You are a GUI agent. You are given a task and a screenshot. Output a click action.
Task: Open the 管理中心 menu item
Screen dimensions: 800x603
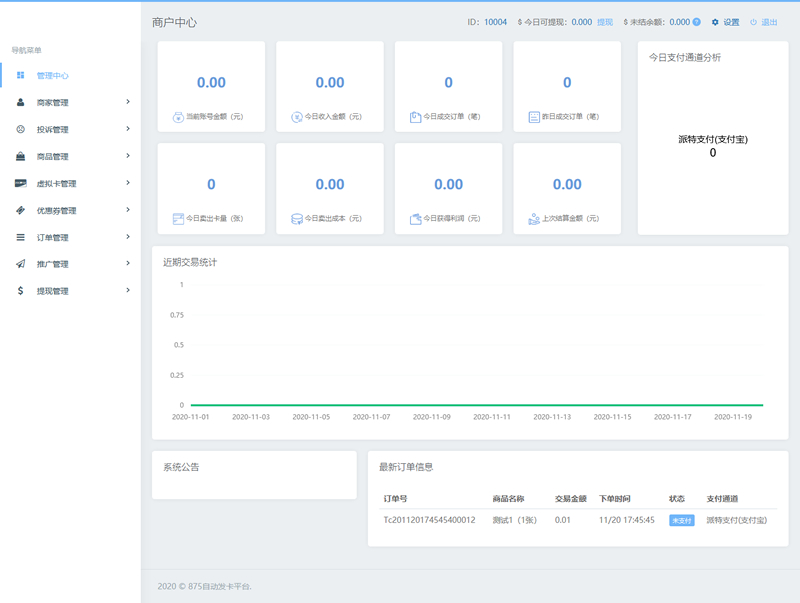[x=52, y=76]
